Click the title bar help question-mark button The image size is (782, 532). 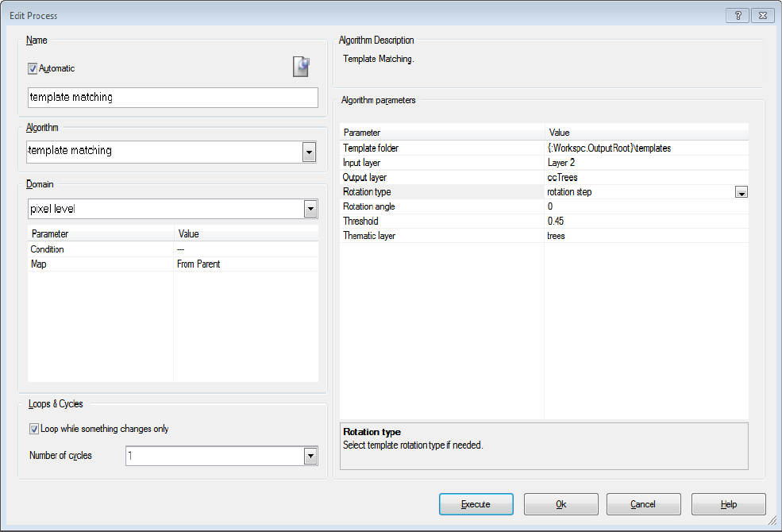tap(738, 15)
